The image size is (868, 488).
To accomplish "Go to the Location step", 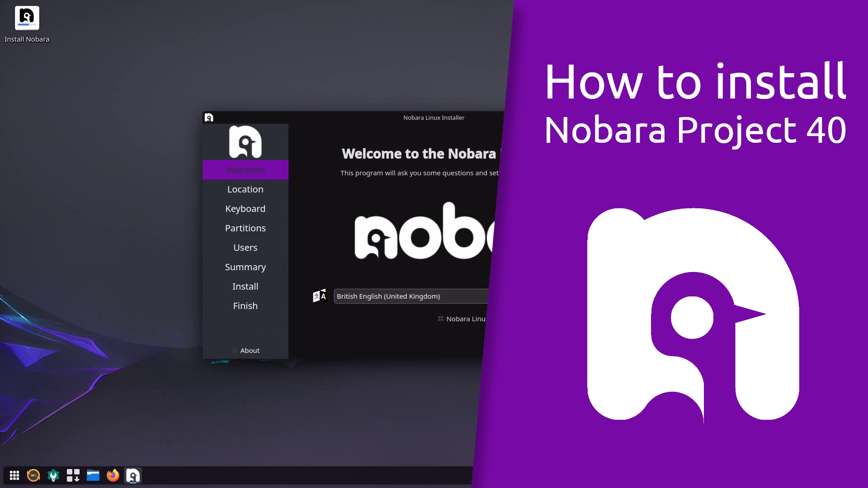I will 245,189.
